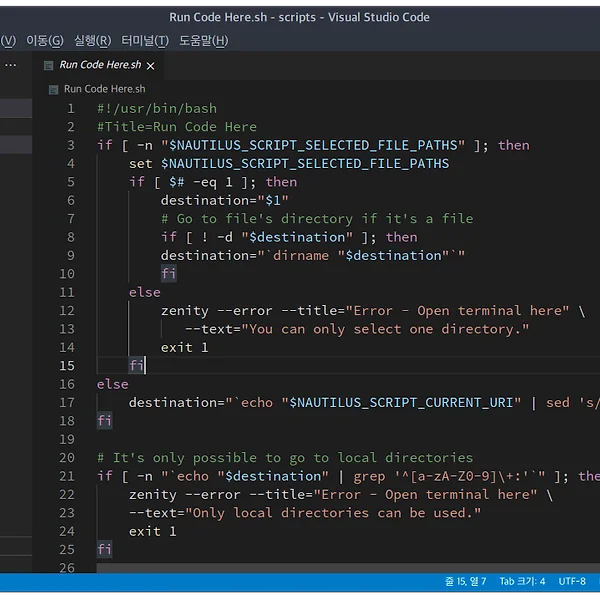Image resolution: width=600 pixels, height=600 pixels.
Task: Click the else keyword on line 16
Action: tap(112, 384)
